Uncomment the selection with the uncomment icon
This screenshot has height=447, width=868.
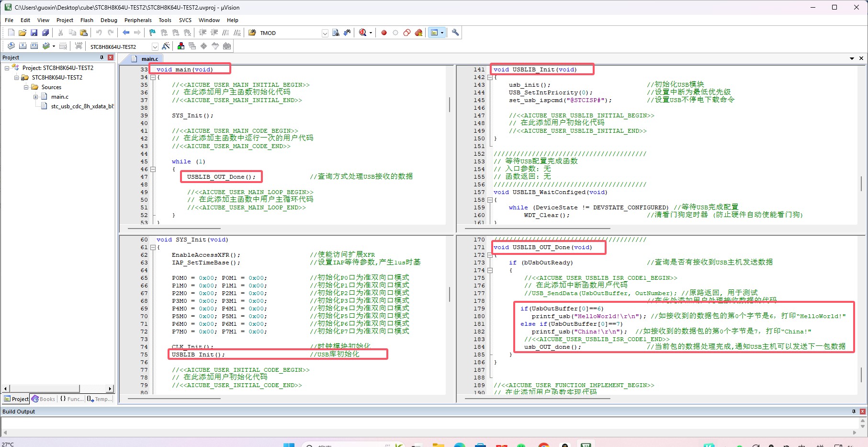coord(237,33)
